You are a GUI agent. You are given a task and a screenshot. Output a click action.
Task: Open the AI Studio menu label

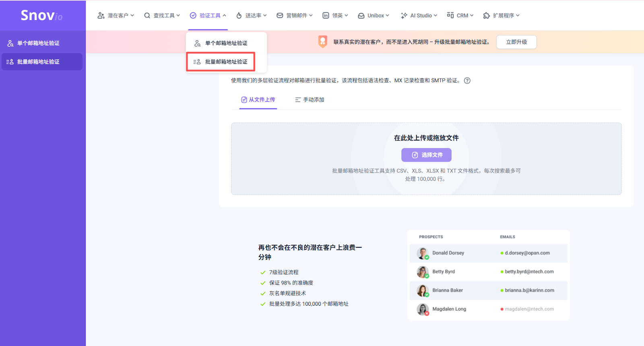(421, 16)
